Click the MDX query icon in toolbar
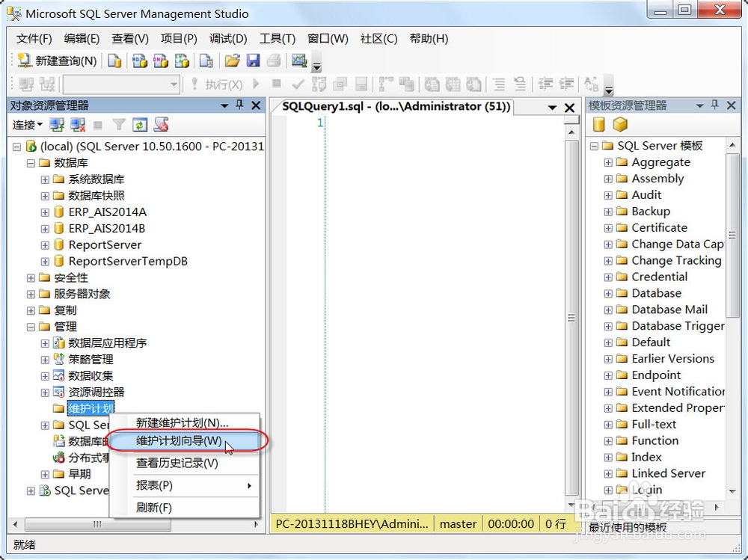 pyautogui.click(x=139, y=61)
